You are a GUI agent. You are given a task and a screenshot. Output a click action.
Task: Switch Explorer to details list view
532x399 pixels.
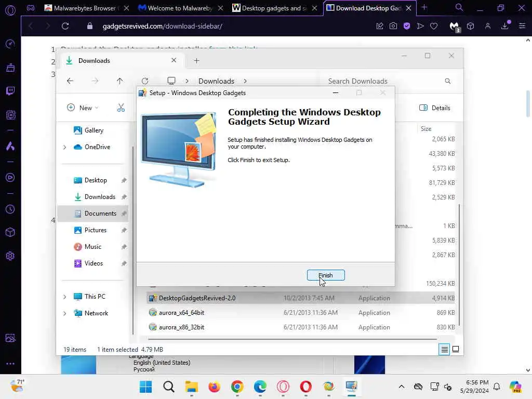click(x=444, y=349)
